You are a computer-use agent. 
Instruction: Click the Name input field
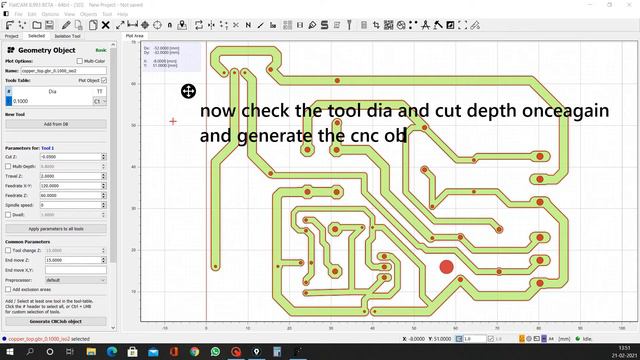pyautogui.click(x=63, y=71)
